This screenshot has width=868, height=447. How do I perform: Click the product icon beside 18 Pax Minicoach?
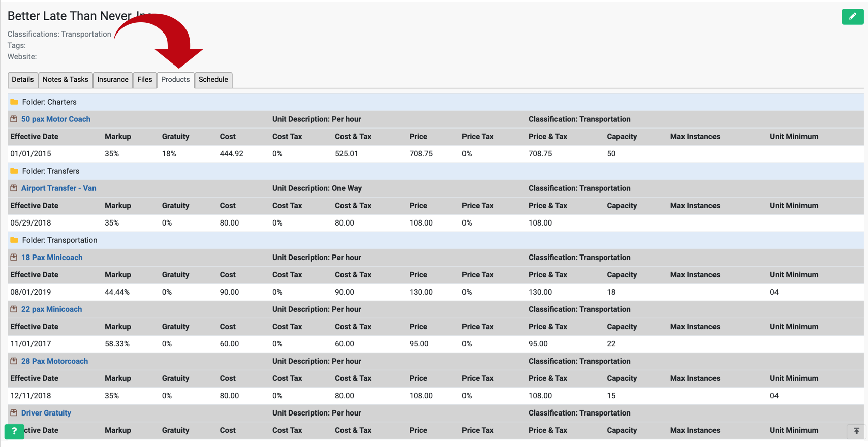14,257
